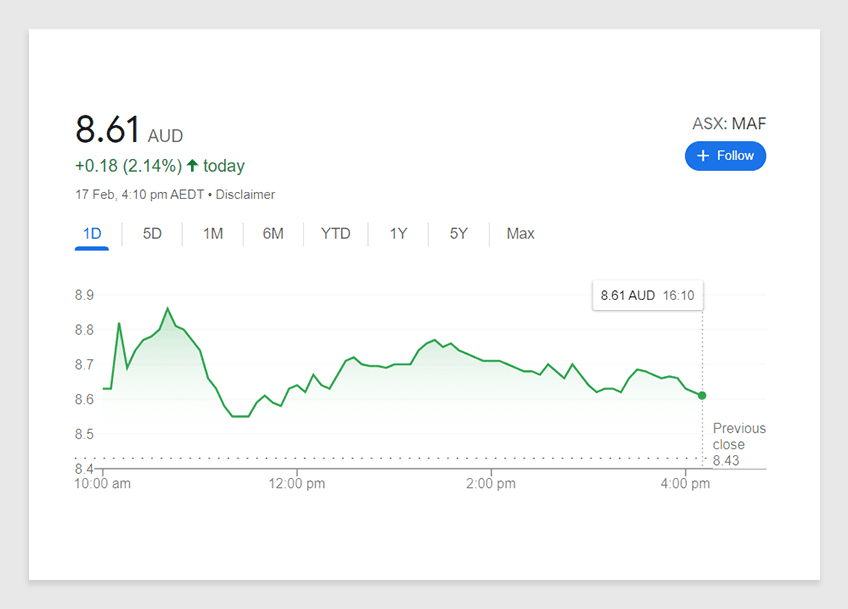This screenshot has width=848, height=609.
Task: Select the 1D time range tab
Action: pos(92,234)
